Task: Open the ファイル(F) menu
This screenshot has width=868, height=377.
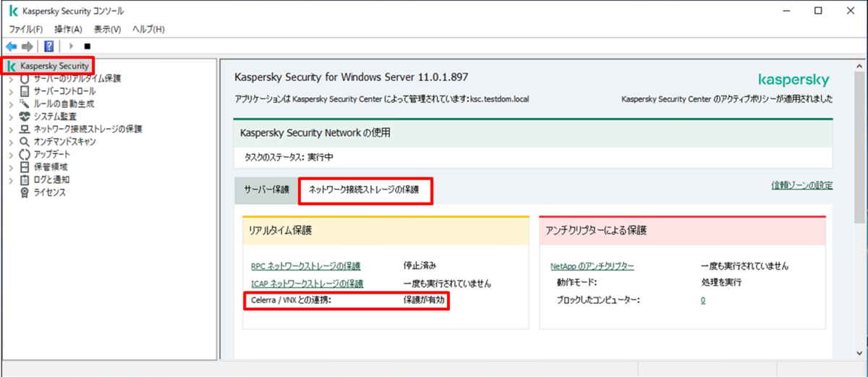Action: point(25,29)
